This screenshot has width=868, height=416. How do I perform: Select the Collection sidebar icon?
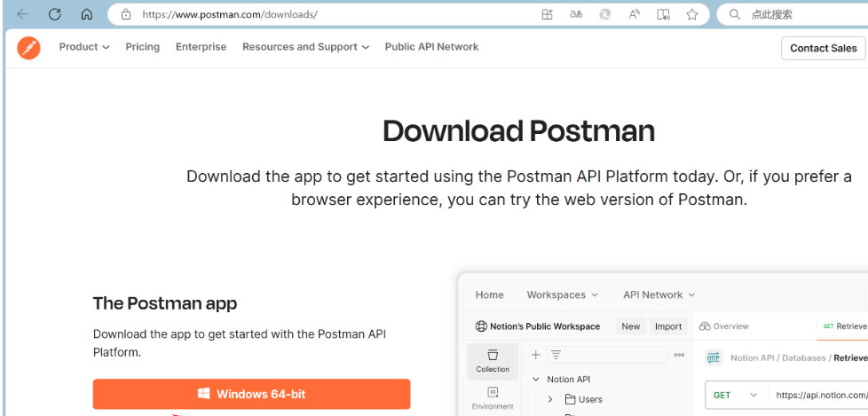pyautogui.click(x=493, y=360)
